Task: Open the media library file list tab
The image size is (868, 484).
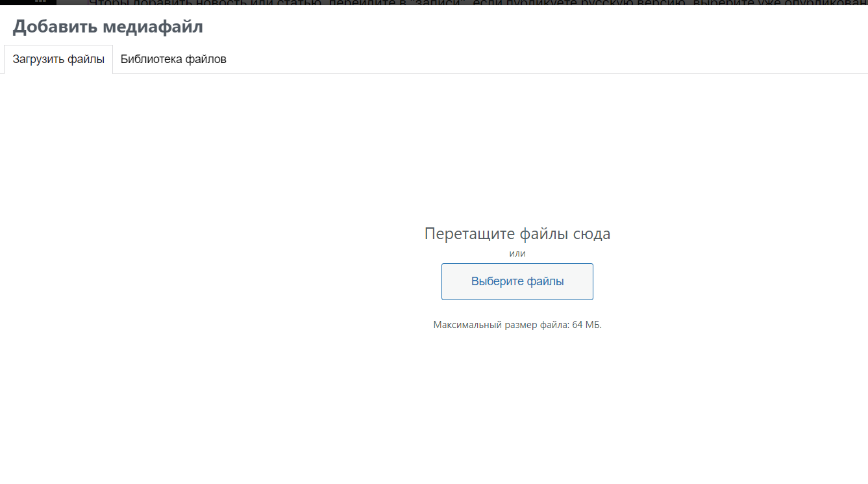Action: coord(173,60)
